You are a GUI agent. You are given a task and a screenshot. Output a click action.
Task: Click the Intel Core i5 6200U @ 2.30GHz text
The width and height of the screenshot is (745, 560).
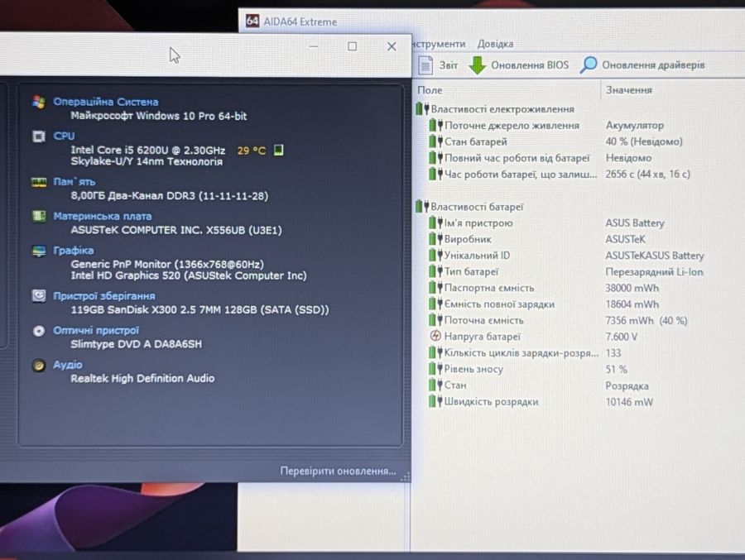click(148, 150)
